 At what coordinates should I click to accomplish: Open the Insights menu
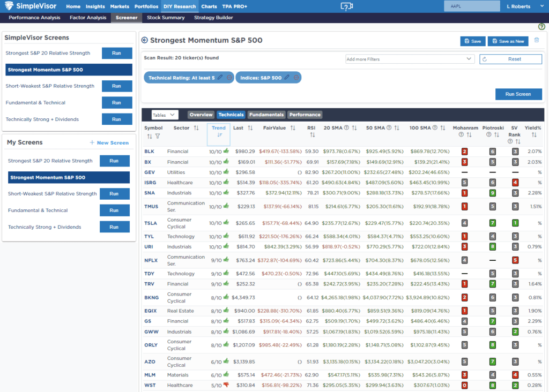[95, 6]
